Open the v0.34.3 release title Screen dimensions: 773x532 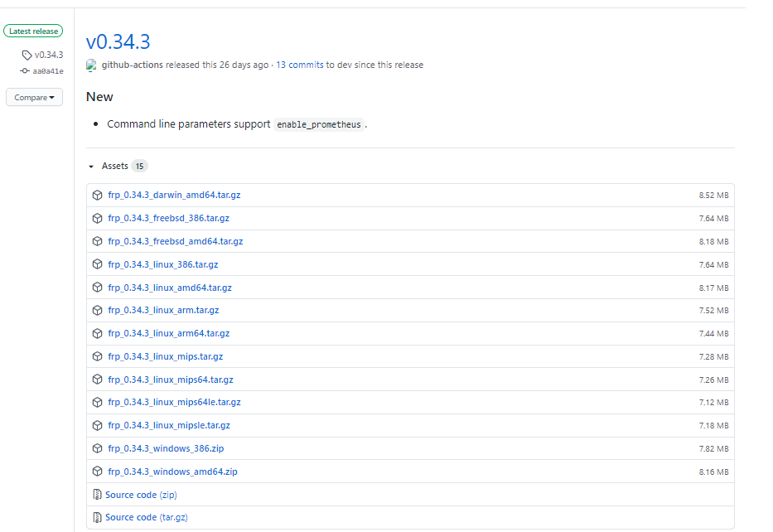pos(118,42)
